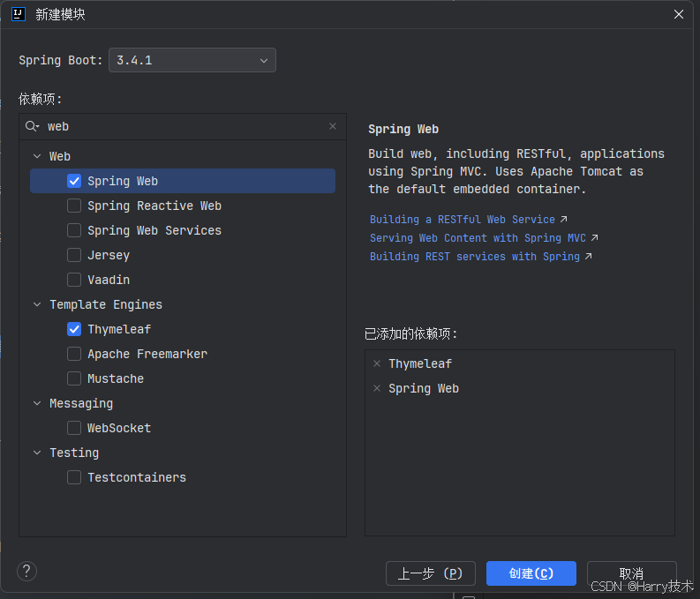Collapse the Template Engines category
The width and height of the screenshot is (700, 599).
[x=37, y=304]
